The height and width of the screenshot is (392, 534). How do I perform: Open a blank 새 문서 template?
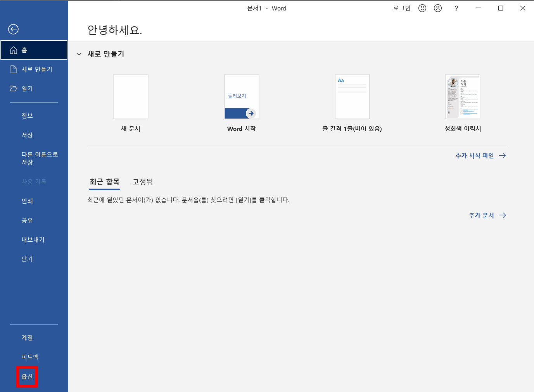[131, 96]
